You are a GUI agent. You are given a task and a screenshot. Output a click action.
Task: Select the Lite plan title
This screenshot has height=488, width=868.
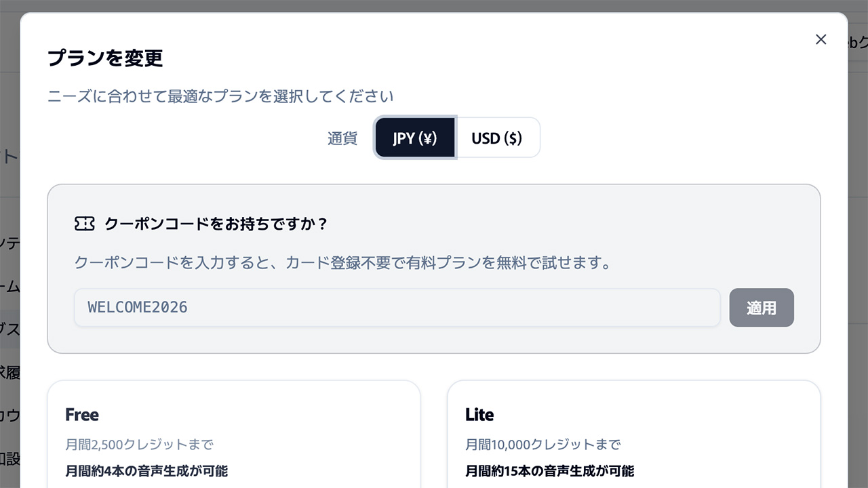click(x=479, y=415)
